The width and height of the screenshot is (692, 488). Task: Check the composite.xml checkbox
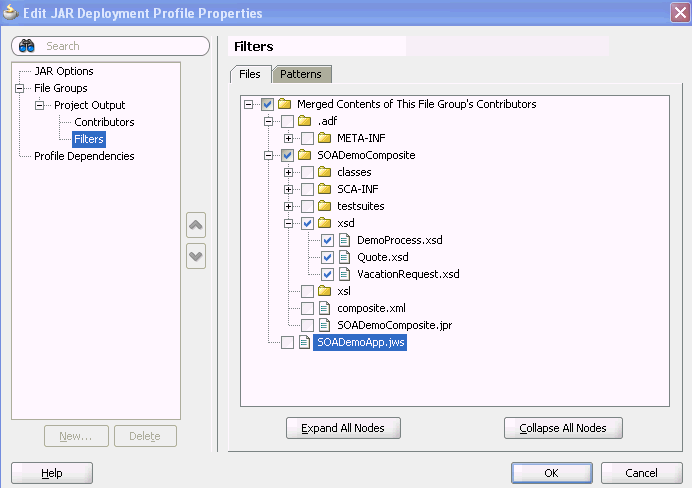click(307, 308)
